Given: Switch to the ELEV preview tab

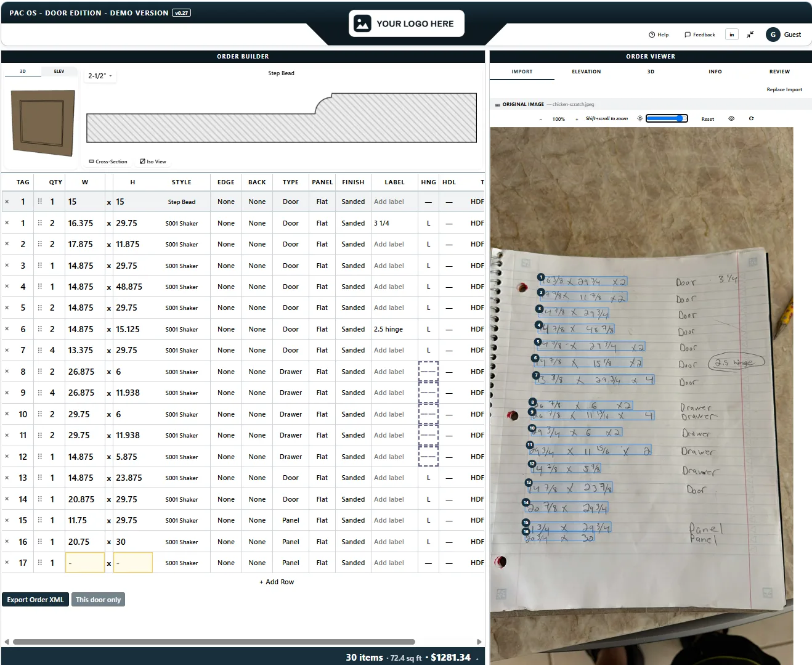Looking at the screenshot, I should click(59, 71).
